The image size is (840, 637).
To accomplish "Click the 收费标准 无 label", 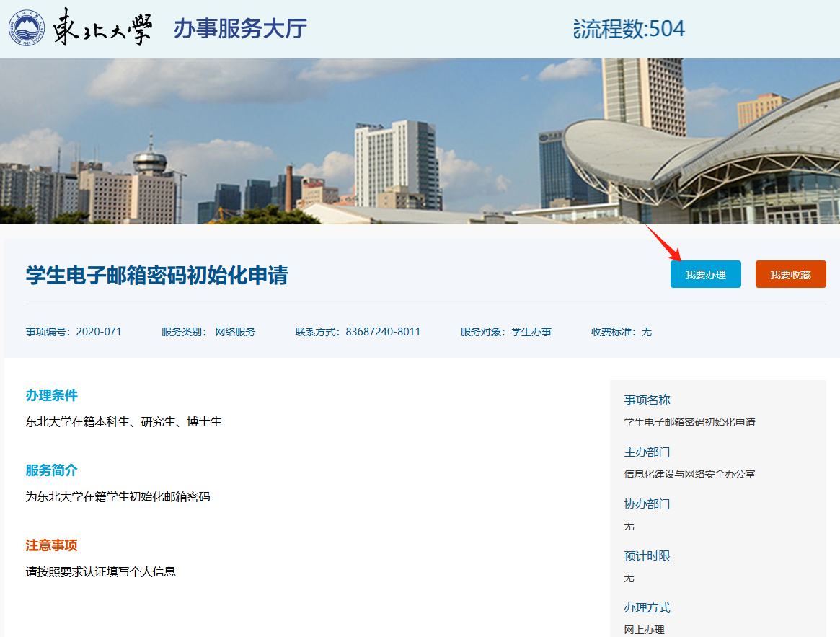I will [622, 332].
